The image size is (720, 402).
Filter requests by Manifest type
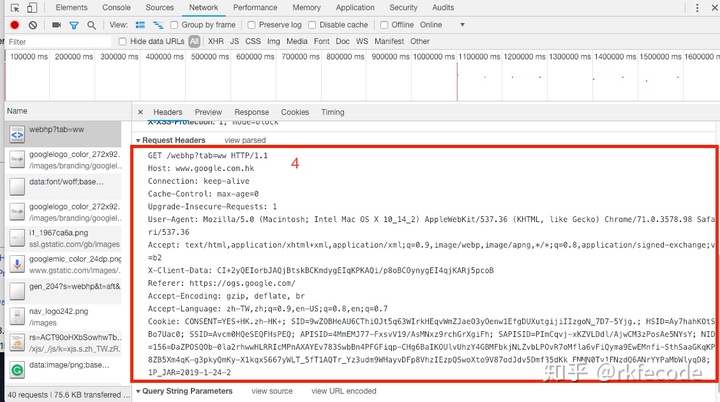[389, 41]
